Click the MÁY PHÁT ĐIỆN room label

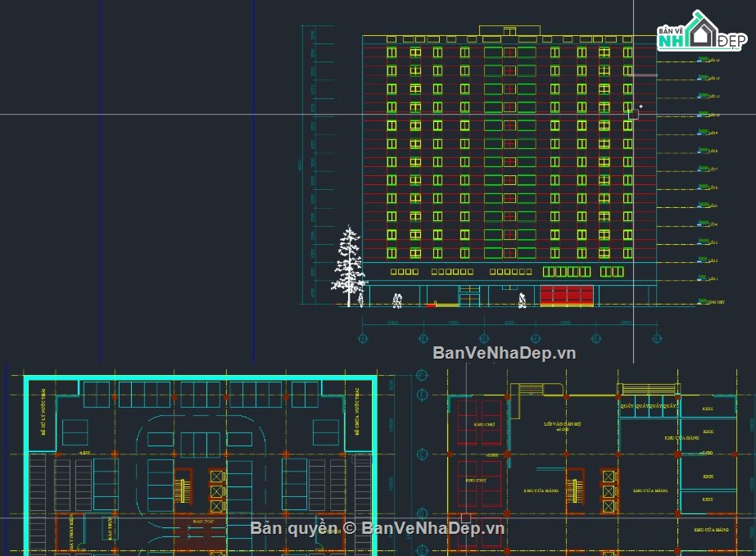(x=72, y=533)
